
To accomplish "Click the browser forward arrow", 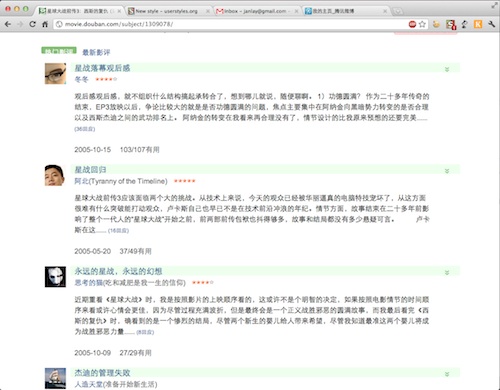I will (x=20, y=24).
